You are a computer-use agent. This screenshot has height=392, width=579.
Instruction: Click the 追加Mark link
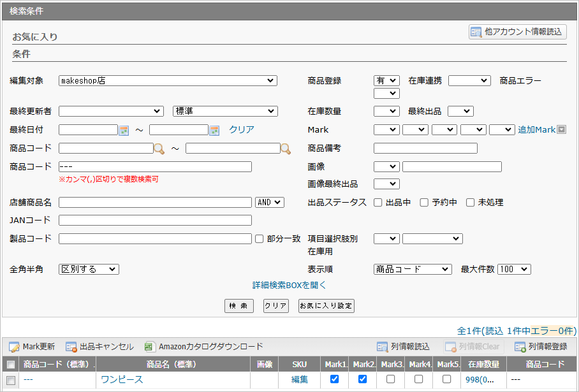point(536,129)
